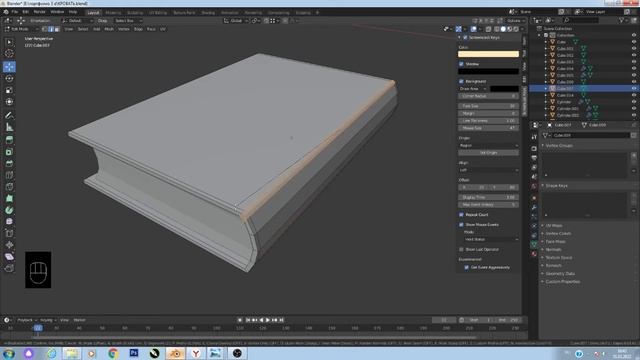Select Cylinder.001 in the outliner
640x360 pixels.
click(568, 109)
